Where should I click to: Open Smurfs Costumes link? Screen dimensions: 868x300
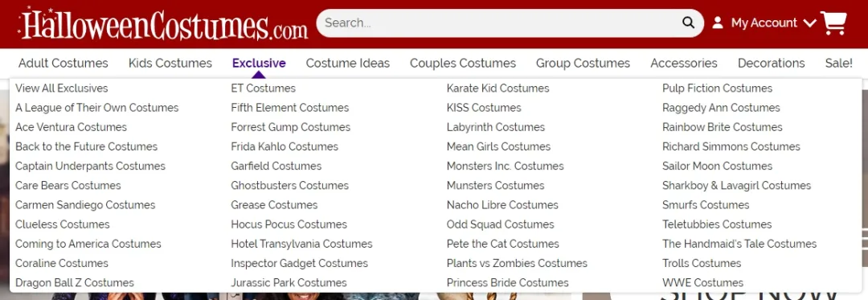706,205
